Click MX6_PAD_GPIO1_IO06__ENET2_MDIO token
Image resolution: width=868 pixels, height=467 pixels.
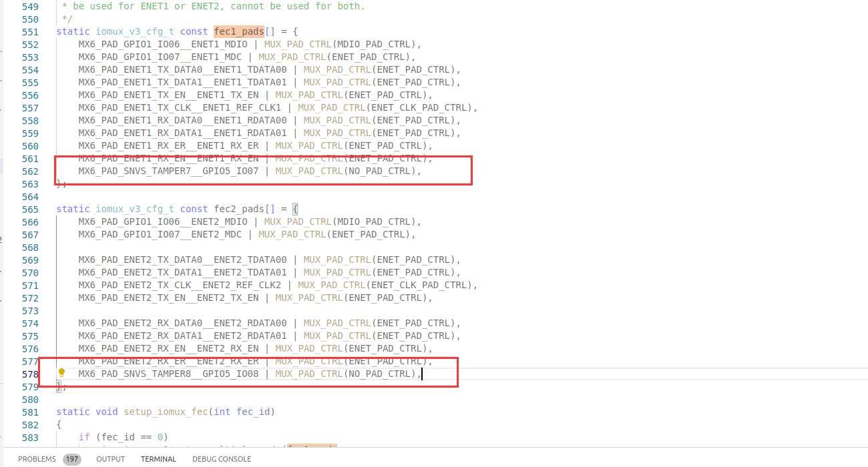tap(163, 222)
